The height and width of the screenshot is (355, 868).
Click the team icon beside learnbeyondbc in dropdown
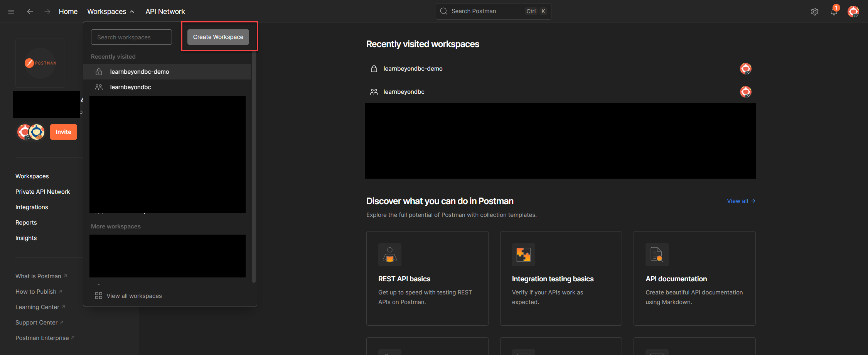coord(99,87)
